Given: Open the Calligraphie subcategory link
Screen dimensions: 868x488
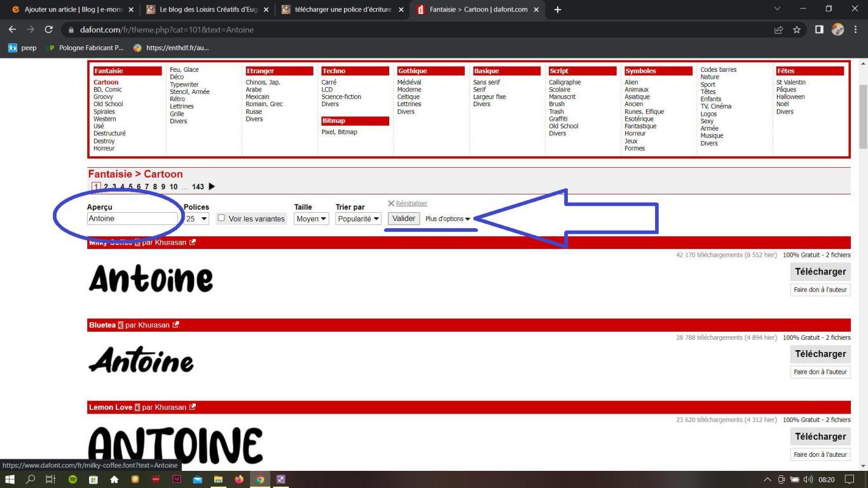Looking at the screenshot, I should tap(565, 83).
